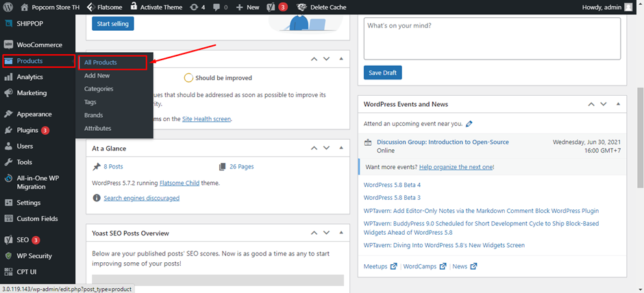Select Categories in the Products submenu
Viewport: 644px width, 293px height.
(x=99, y=88)
